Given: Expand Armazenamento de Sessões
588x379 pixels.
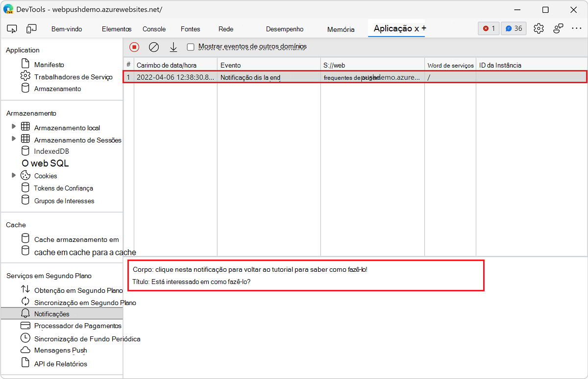Looking at the screenshot, I should point(14,139).
